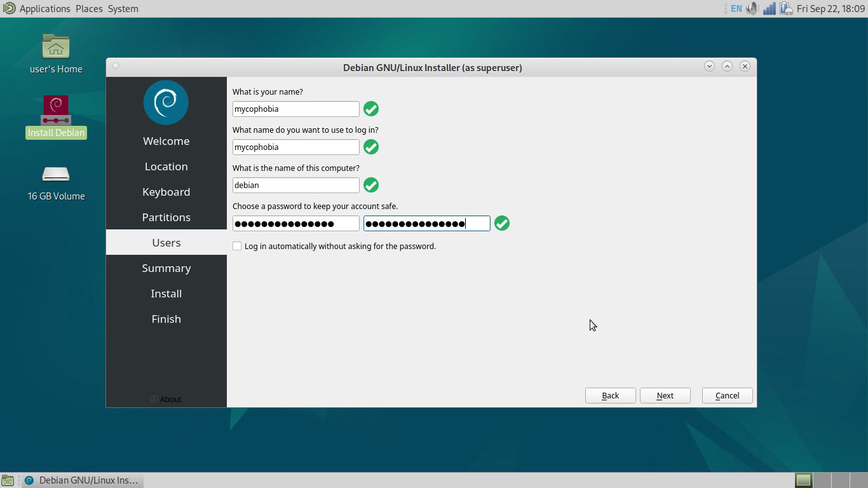
Task: Select the 16 GB Volume drive icon
Action: pos(56,174)
